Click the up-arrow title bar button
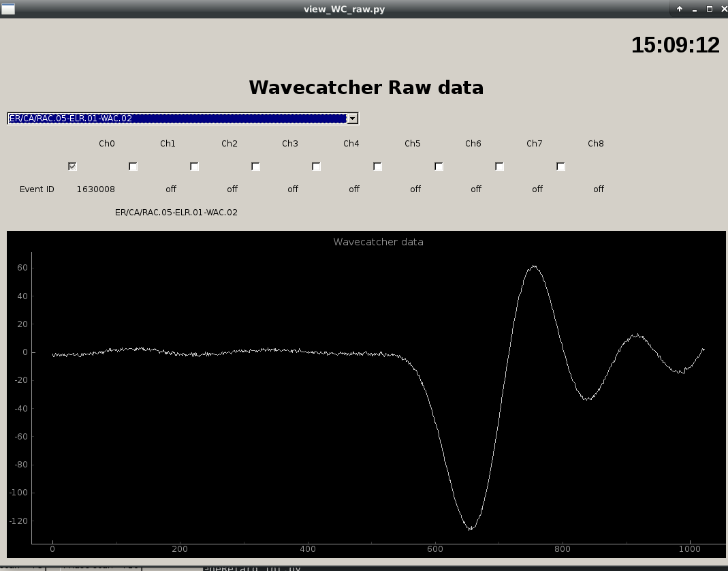Image resolution: width=728 pixels, height=571 pixels. [679, 9]
